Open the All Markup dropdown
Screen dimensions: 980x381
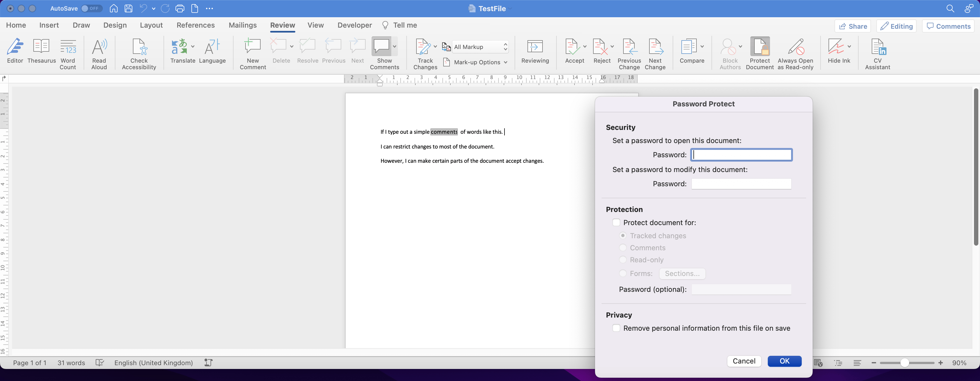[480, 47]
